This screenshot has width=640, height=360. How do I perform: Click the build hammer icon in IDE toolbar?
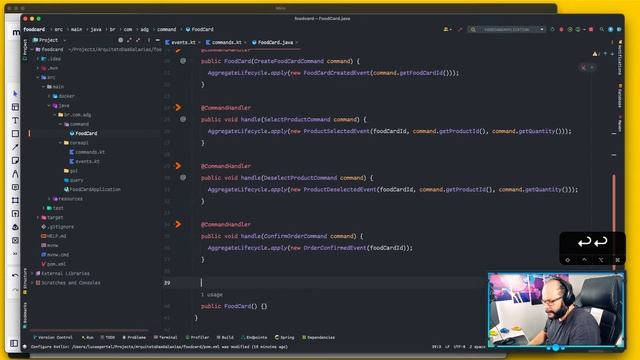pyautogui.click(x=460, y=29)
